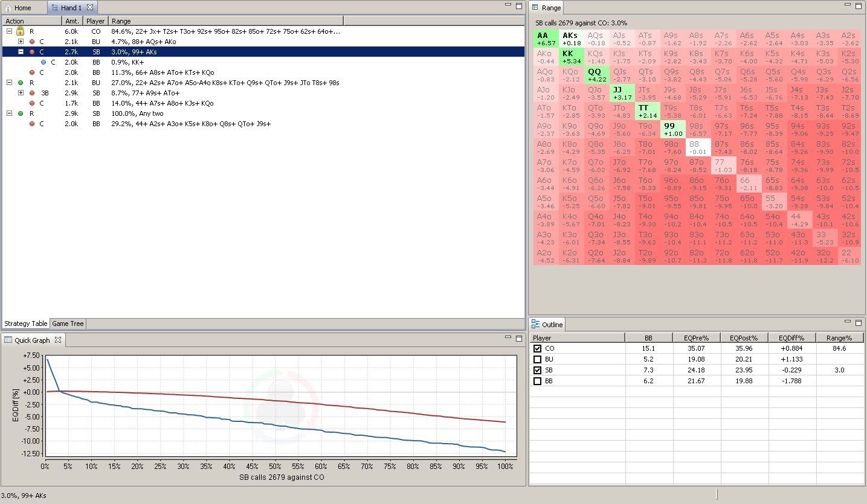
Task: Select the 22 cell in the range grid
Action: point(849,257)
